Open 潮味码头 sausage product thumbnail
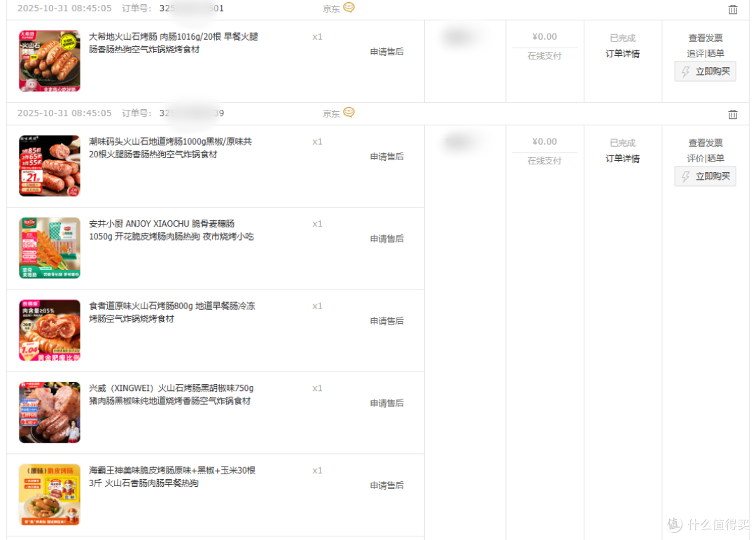Screen dimensions: 756x540 click(49, 166)
